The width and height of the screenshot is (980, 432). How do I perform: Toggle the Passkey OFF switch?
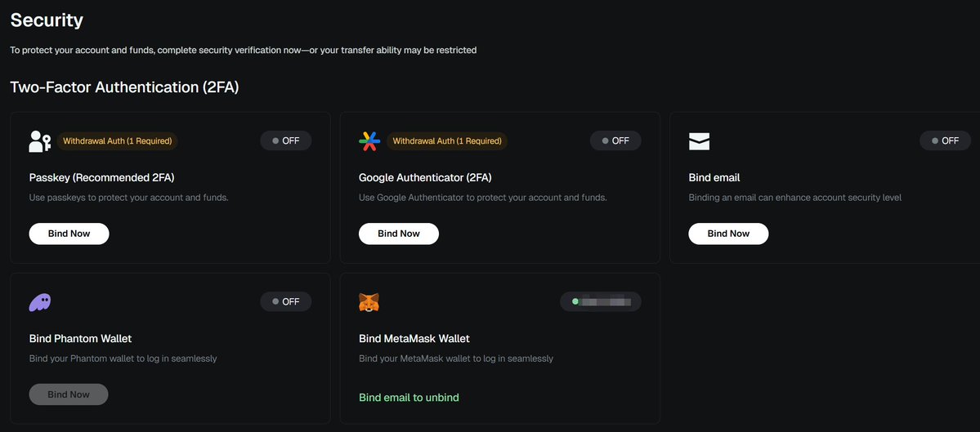[285, 140]
